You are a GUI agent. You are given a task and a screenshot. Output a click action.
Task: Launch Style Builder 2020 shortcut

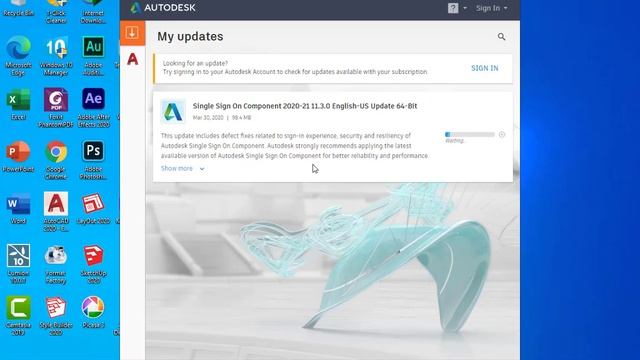[56, 316]
